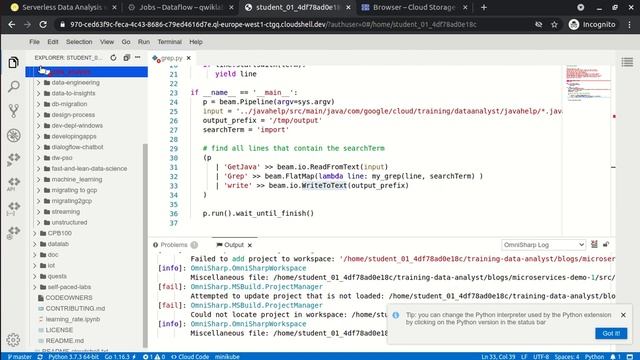The width and height of the screenshot is (640, 360).
Task: Go back in the browser
Action: click(11, 24)
